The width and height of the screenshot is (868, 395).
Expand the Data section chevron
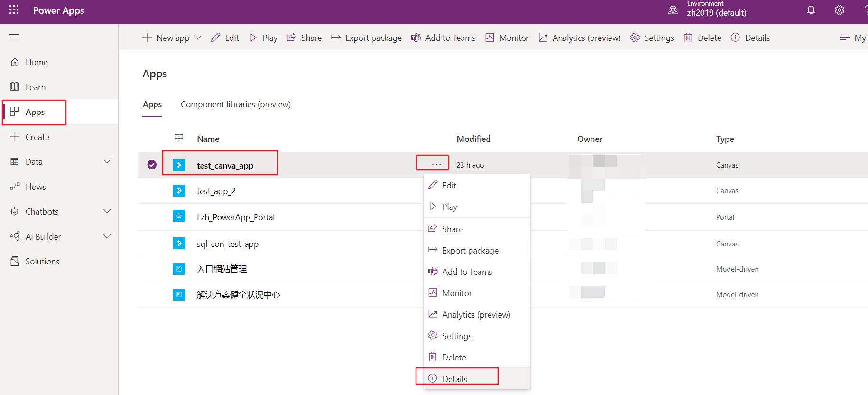pos(107,162)
